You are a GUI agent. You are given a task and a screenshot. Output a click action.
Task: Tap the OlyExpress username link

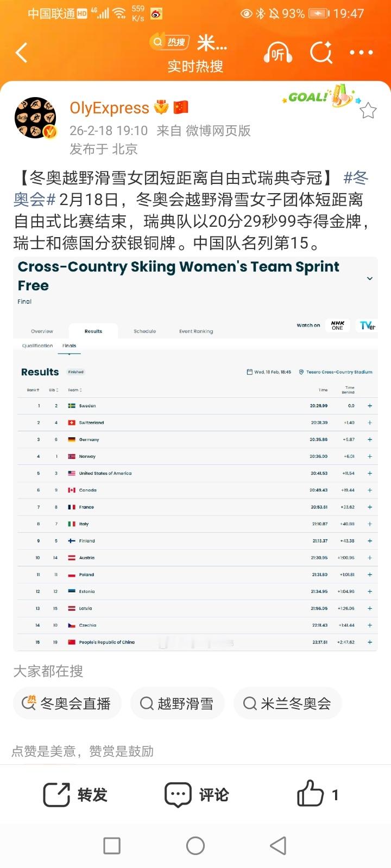(109, 108)
